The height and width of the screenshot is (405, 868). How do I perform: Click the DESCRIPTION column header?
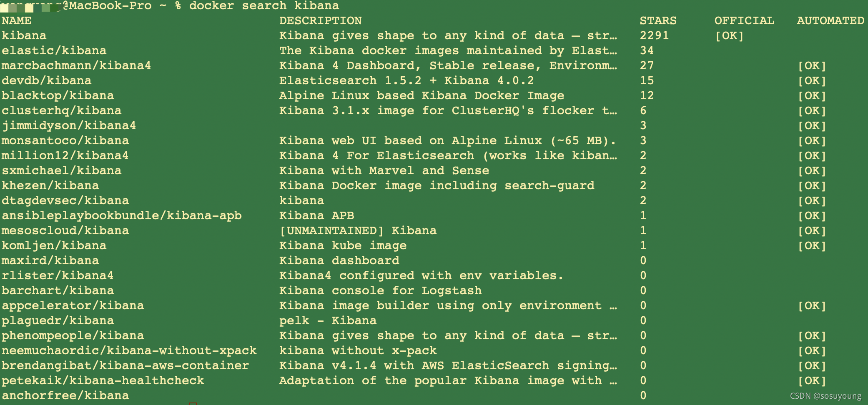pos(320,20)
